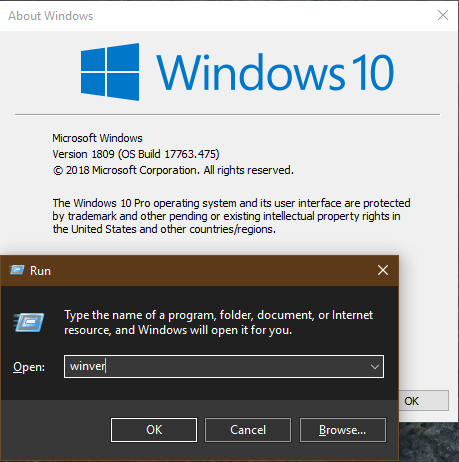Click the '© 2018 Microsoft Corporation' copyright line
This screenshot has width=459, height=462.
pyautogui.click(x=173, y=170)
